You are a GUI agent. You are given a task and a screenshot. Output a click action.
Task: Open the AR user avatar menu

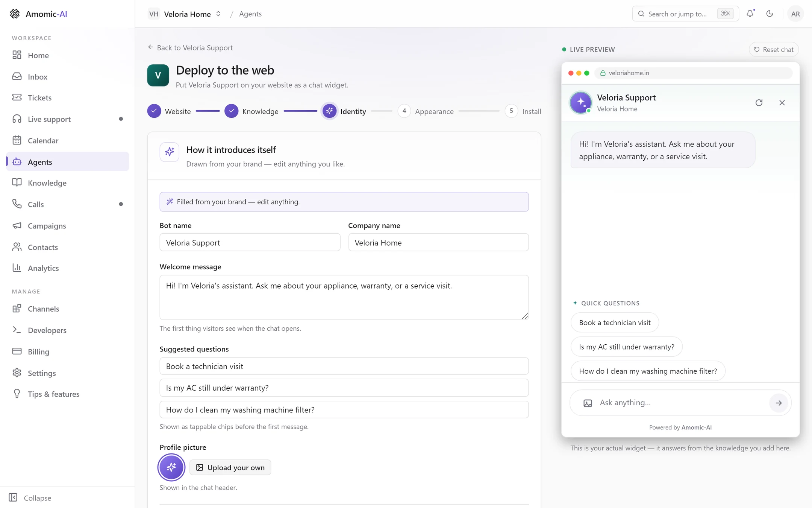(x=795, y=14)
